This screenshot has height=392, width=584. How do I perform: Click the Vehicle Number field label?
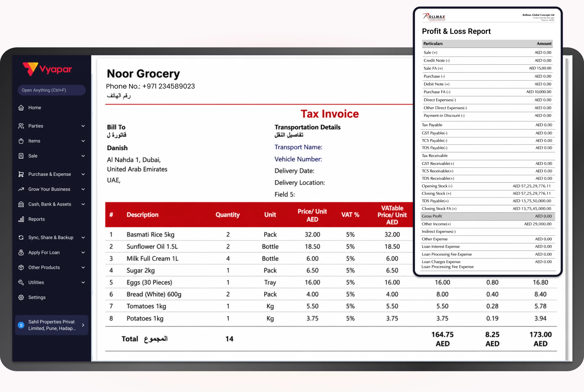(x=298, y=159)
